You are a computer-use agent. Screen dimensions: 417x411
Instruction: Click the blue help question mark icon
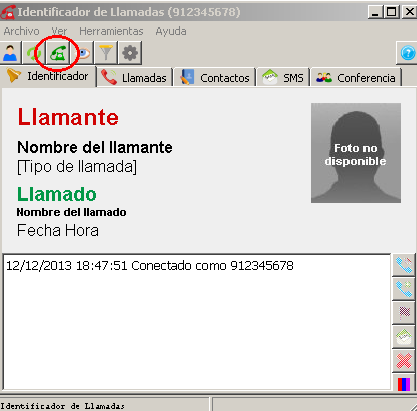point(407,53)
